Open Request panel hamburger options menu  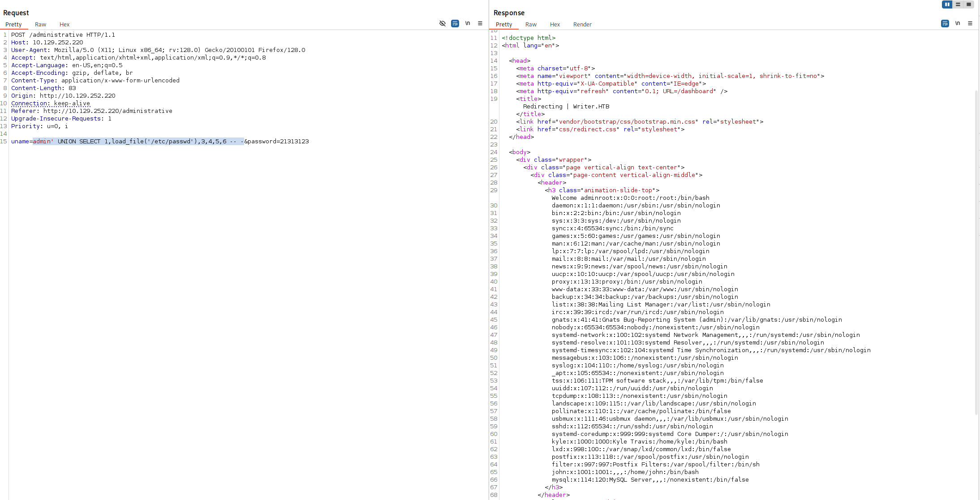click(x=480, y=23)
